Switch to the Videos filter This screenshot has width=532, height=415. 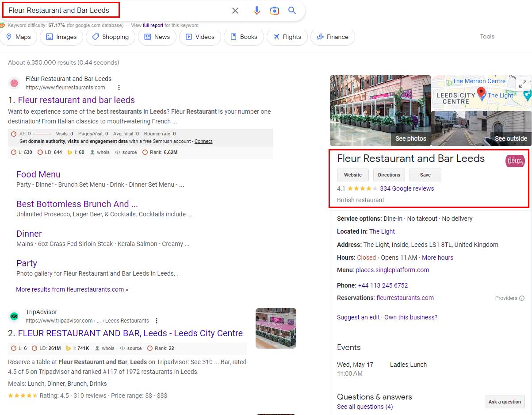tap(200, 37)
